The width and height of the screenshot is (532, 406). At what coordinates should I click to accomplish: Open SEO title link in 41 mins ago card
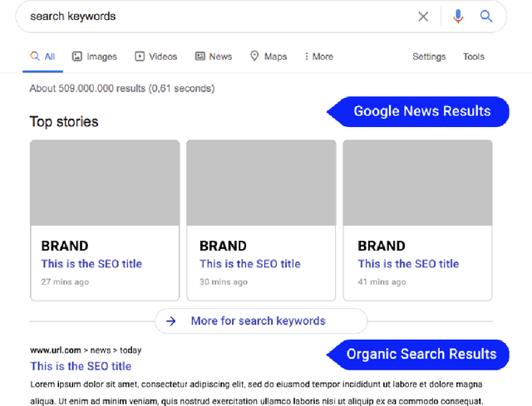[x=408, y=264]
